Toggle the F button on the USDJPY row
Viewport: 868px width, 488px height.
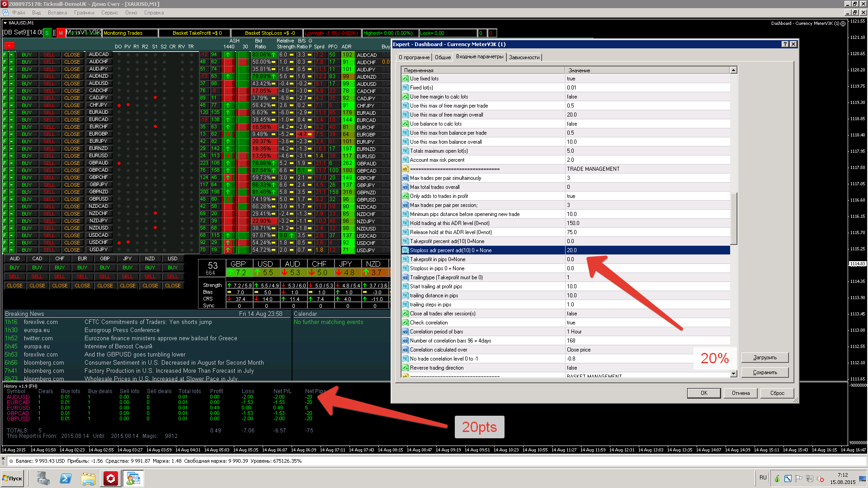pos(5,250)
